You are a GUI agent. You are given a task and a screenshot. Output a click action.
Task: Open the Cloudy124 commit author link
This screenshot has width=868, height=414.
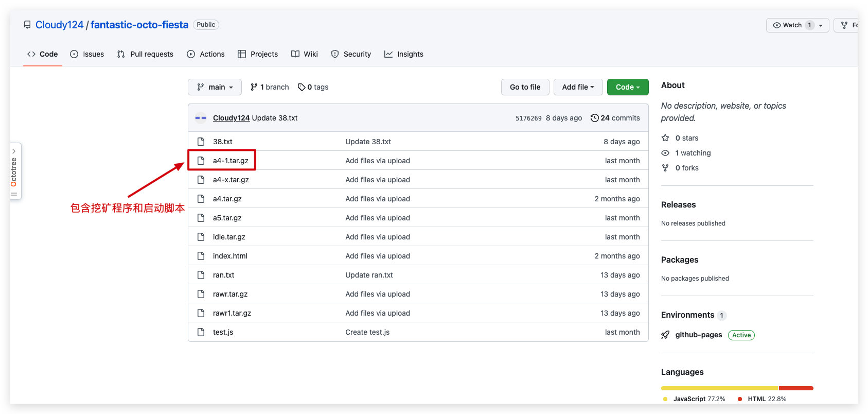point(231,118)
